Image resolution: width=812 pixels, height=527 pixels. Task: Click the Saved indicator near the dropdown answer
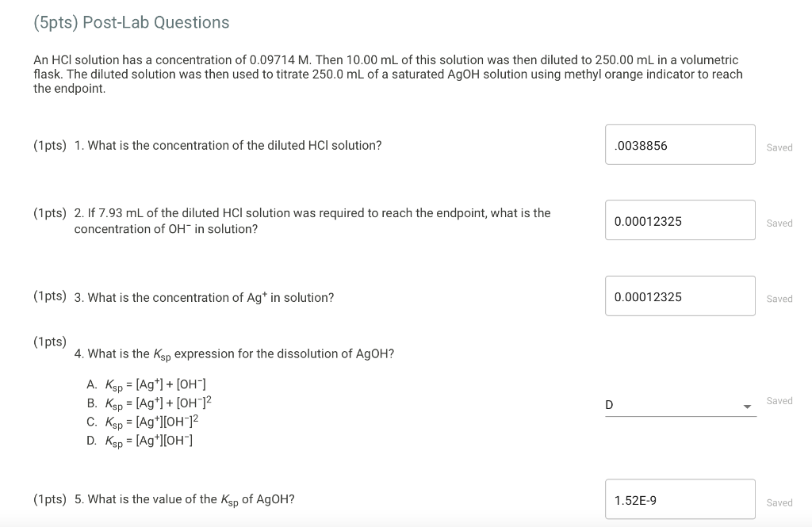[x=779, y=400]
